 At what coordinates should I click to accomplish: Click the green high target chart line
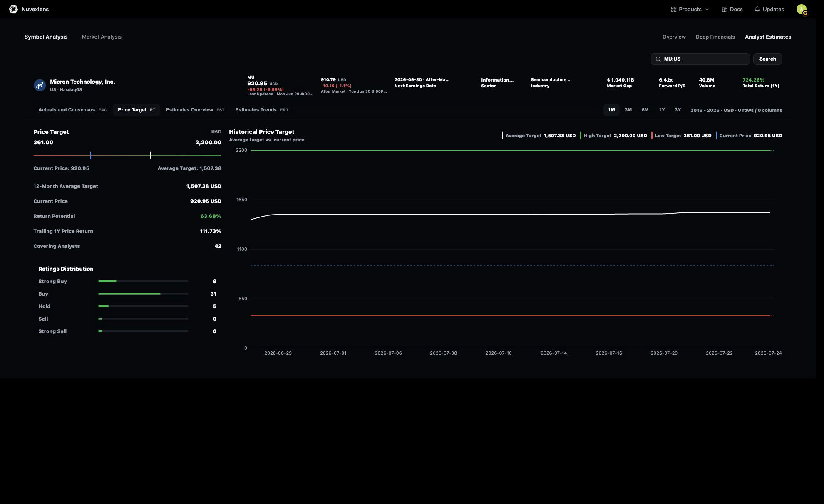pyautogui.click(x=510, y=150)
